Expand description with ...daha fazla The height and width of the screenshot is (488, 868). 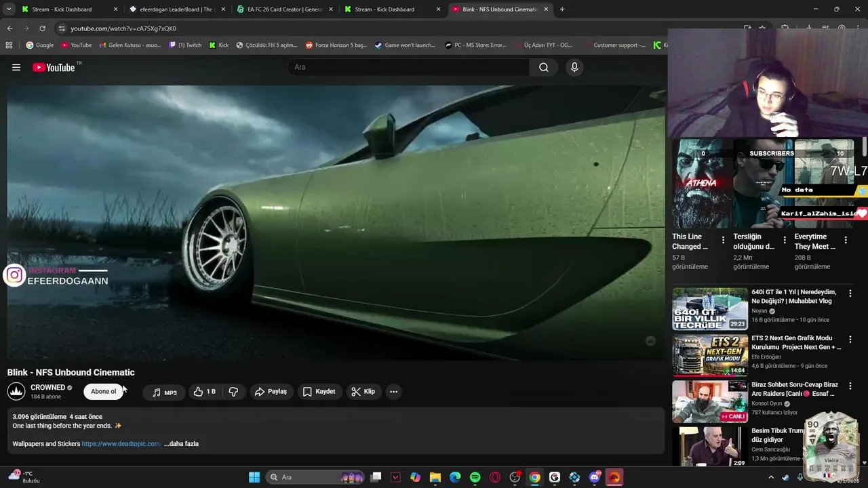181,444
